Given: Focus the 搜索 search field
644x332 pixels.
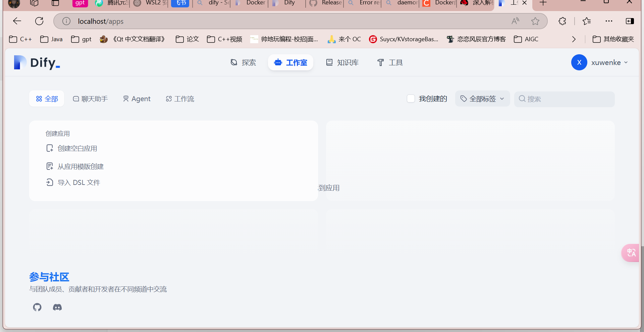Looking at the screenshot, I should click(565, 99).
